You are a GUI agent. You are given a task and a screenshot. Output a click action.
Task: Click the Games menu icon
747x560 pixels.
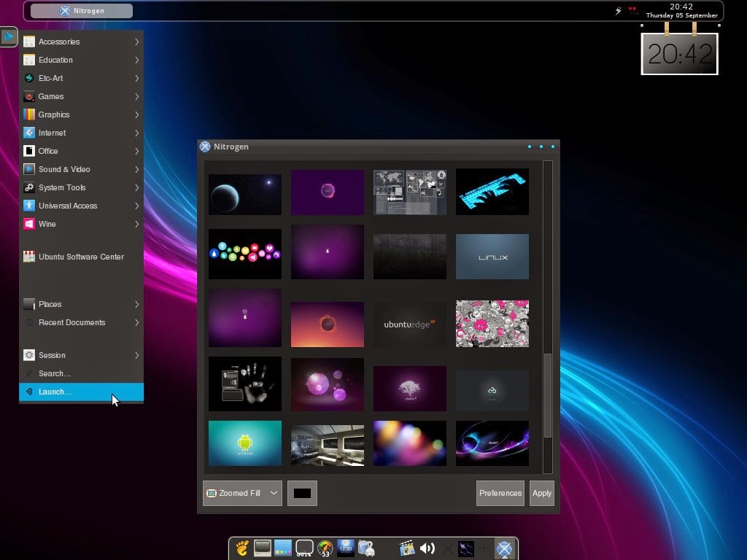point(29,96)
